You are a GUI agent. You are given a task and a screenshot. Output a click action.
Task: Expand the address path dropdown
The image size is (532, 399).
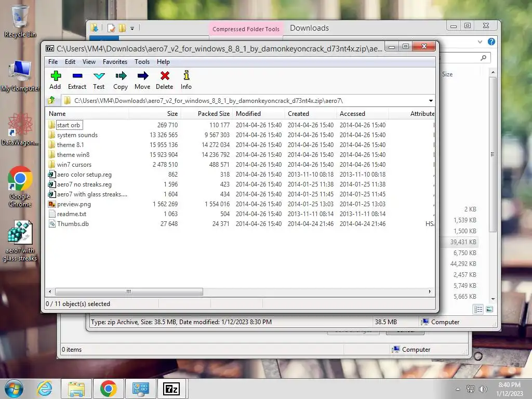point(431,101)
